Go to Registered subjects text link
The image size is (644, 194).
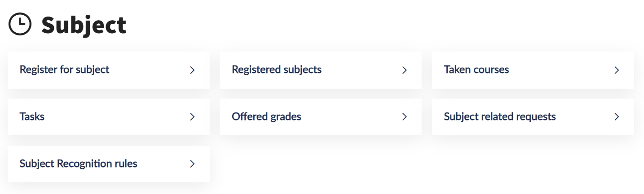[276, 70]
